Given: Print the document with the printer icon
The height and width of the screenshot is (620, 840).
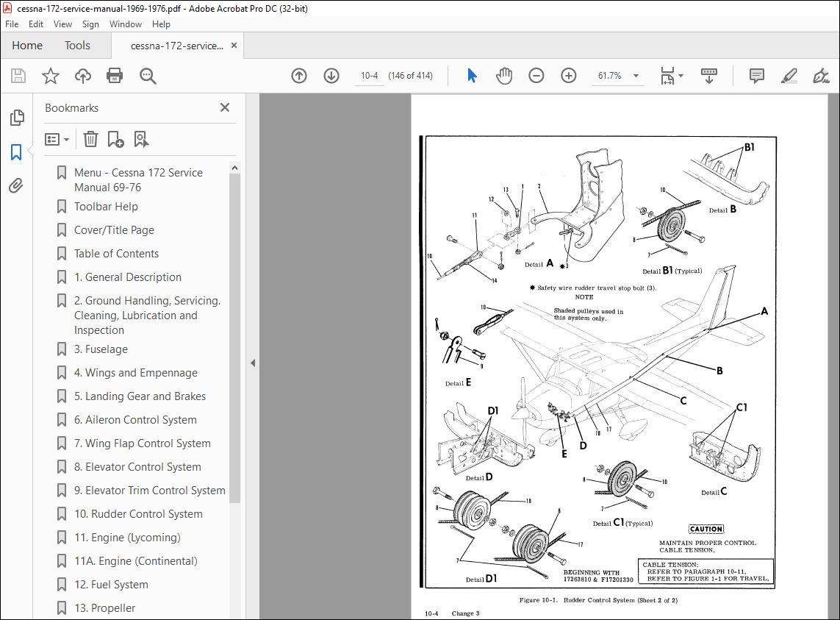Looking at the screenshot, I should 115,76.
